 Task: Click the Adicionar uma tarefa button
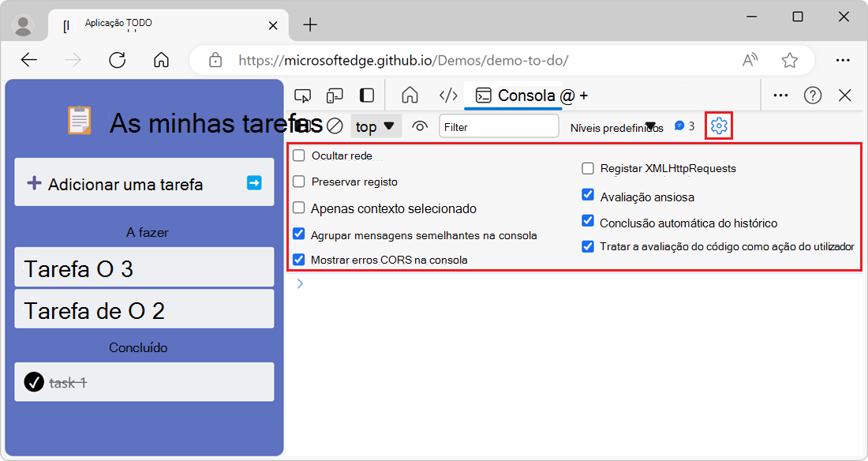pyautogui.click(x=126, y=182)
